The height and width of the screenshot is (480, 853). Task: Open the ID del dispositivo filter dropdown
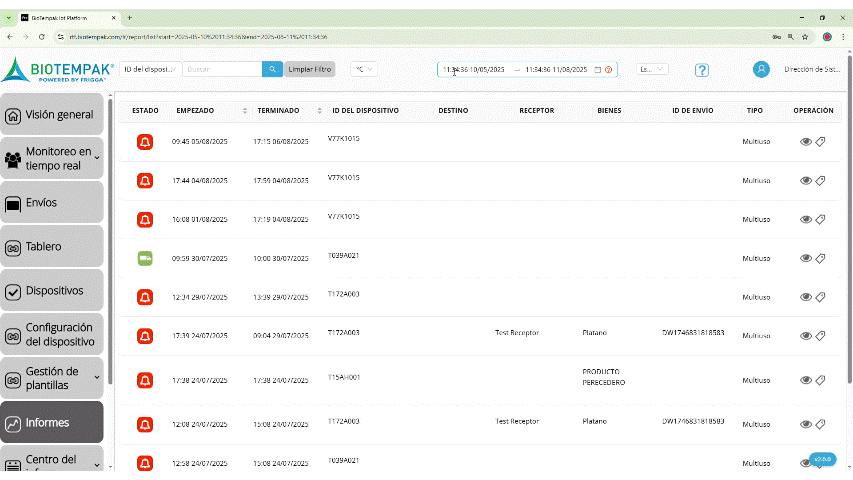(x=150, y=69)
